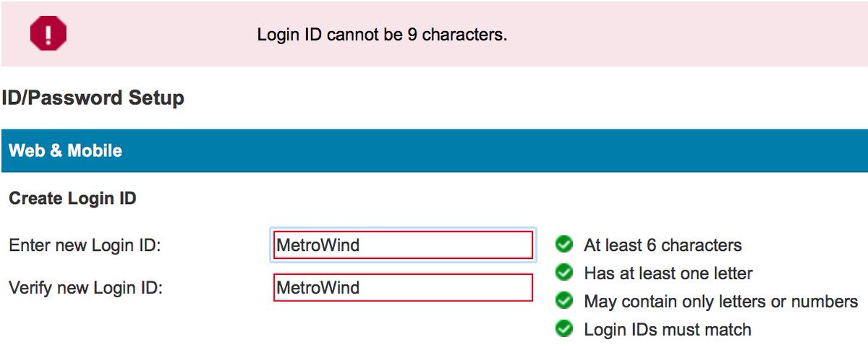
Task: Click the MetroWind text in the Verify field
Action: [318, 287]
